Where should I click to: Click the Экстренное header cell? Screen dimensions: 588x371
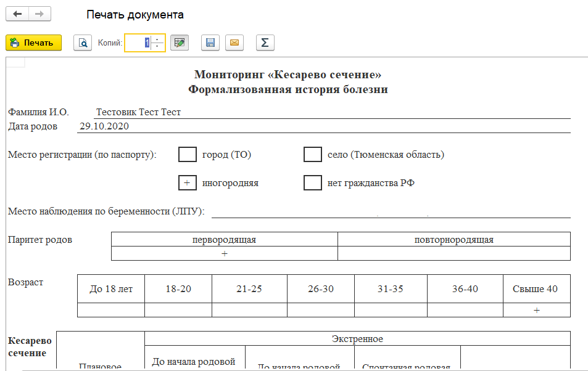pos(357,339)
